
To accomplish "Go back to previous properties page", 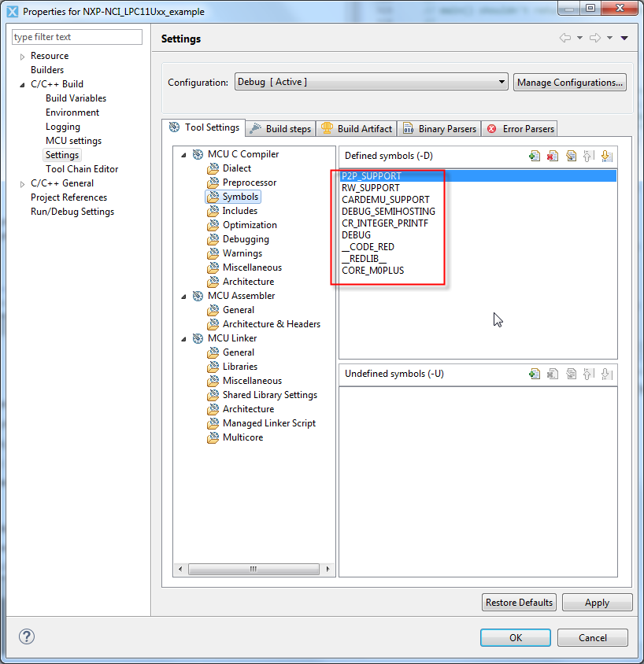I will point(565,38).
